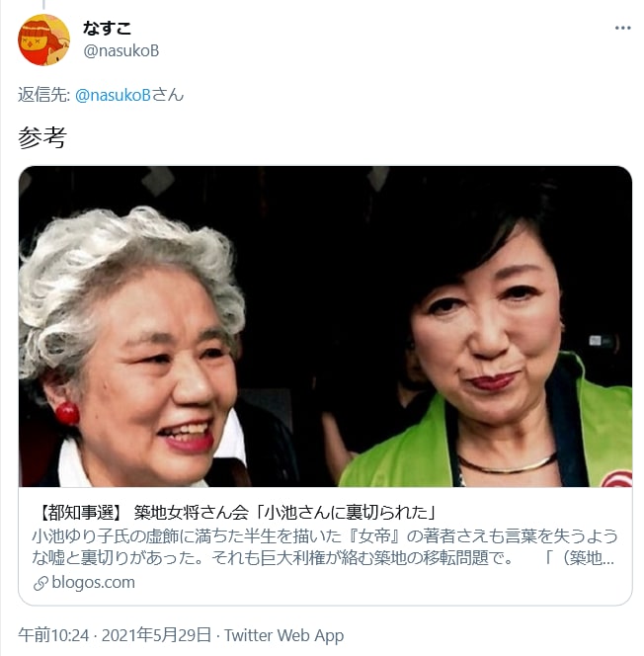This screenshot has width=644, height=656.
Task: Open the three-dot more options menu
Action: [x=622, y=28]
